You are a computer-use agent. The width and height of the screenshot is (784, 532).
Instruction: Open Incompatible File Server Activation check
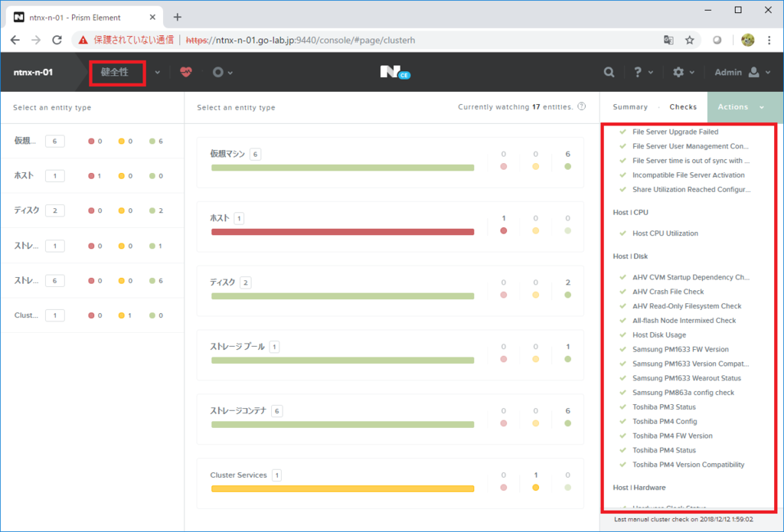[688, 175]
